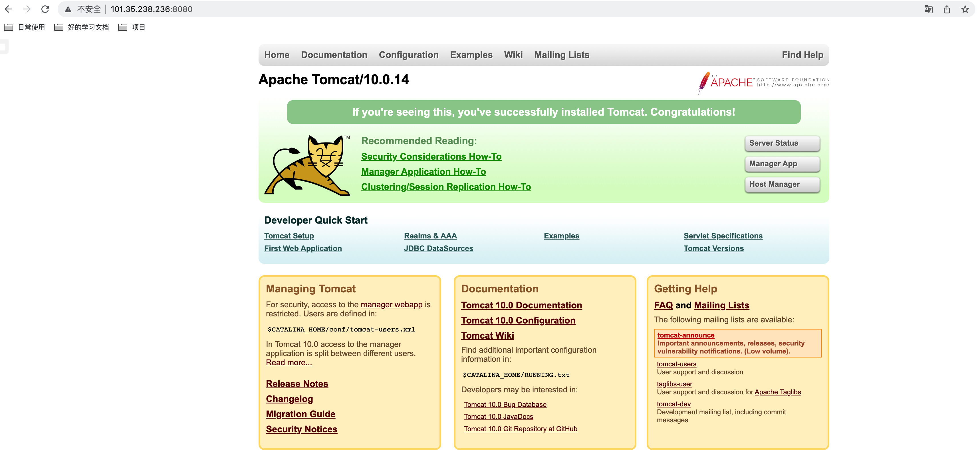
Task: Click the not-secure warning triangle icon
Action: [68, 9]
